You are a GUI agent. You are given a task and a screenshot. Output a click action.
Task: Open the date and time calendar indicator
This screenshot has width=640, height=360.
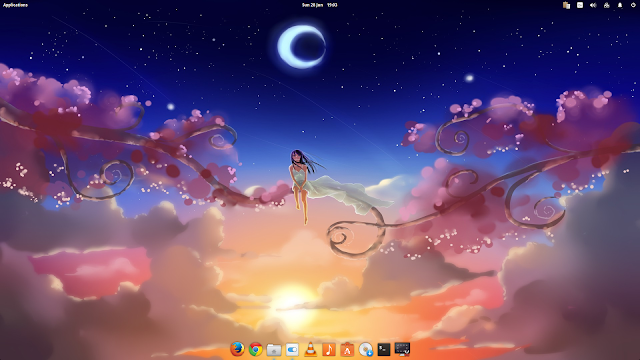[x=320, y=5]
